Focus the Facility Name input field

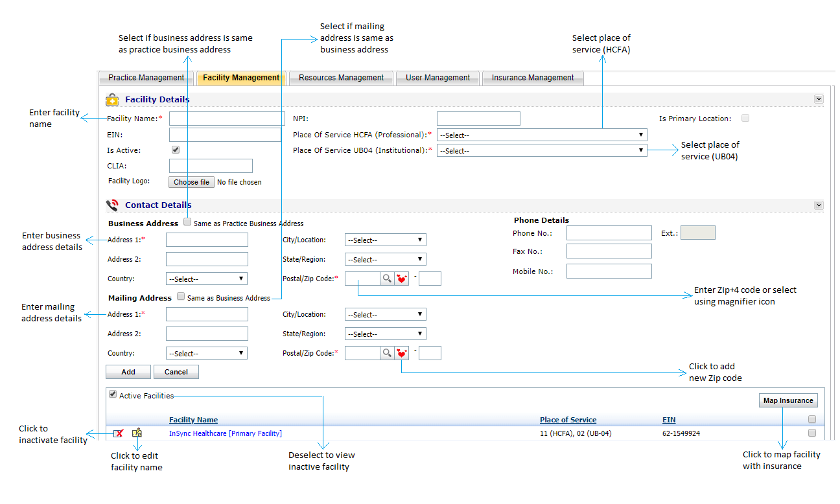click(x=227, y=119)
